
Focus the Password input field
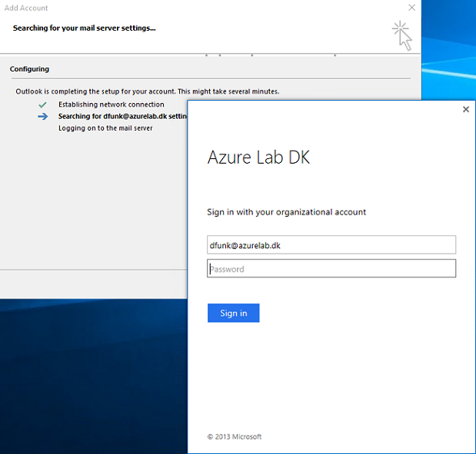pos(331,268)
